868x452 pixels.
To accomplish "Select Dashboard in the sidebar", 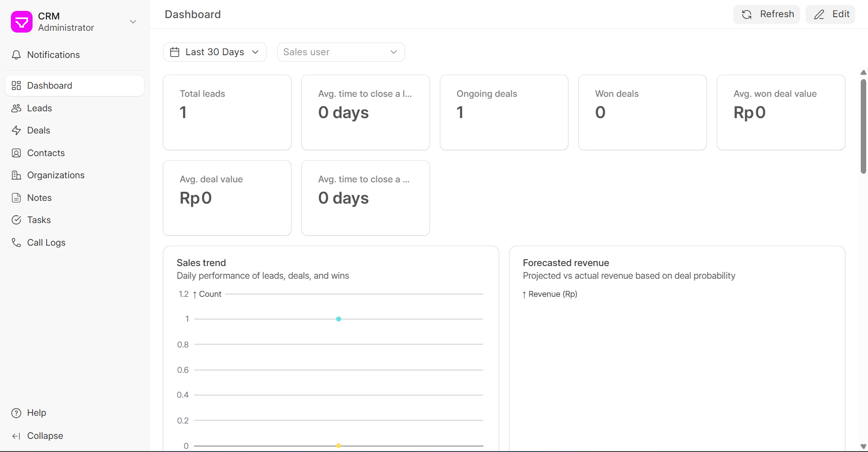I will pyautogui.click(x=50, y=86).
